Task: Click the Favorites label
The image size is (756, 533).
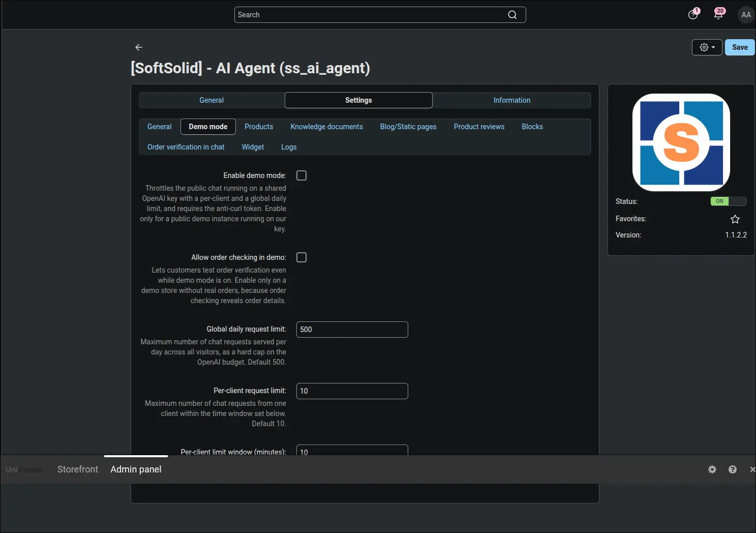Action: pos(631,219)
